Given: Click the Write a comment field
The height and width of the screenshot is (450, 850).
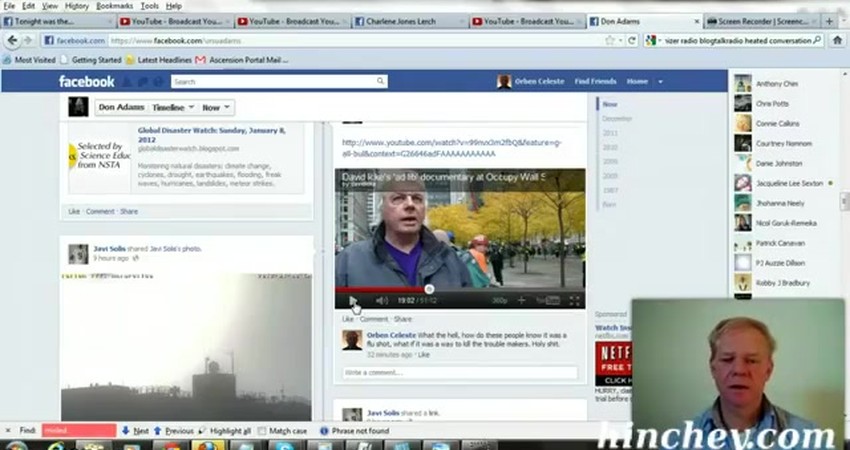Looking at the screenshot, I should tap(459, 372).
